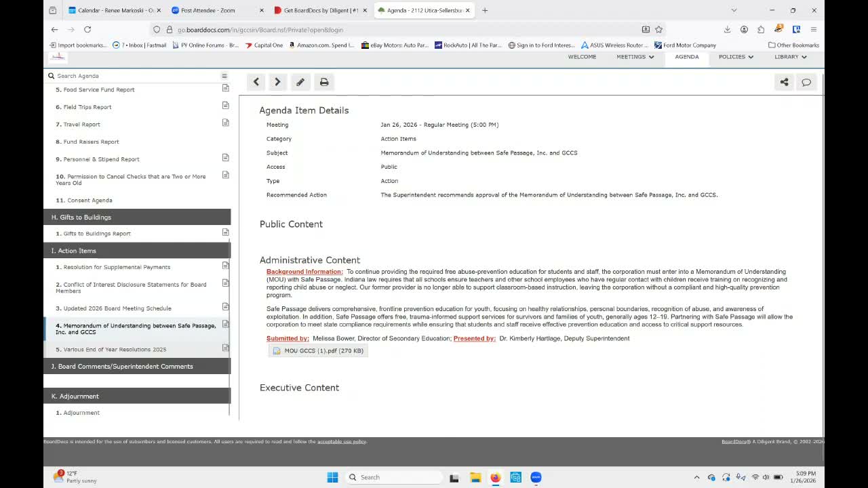
Task: Reload the page in the browser
Action: [87, 30]
